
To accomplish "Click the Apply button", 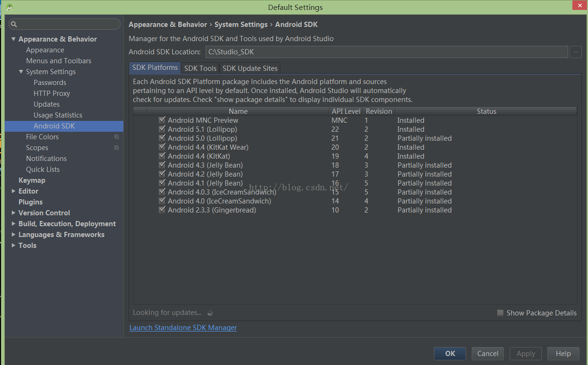I will tap(526, 353).
